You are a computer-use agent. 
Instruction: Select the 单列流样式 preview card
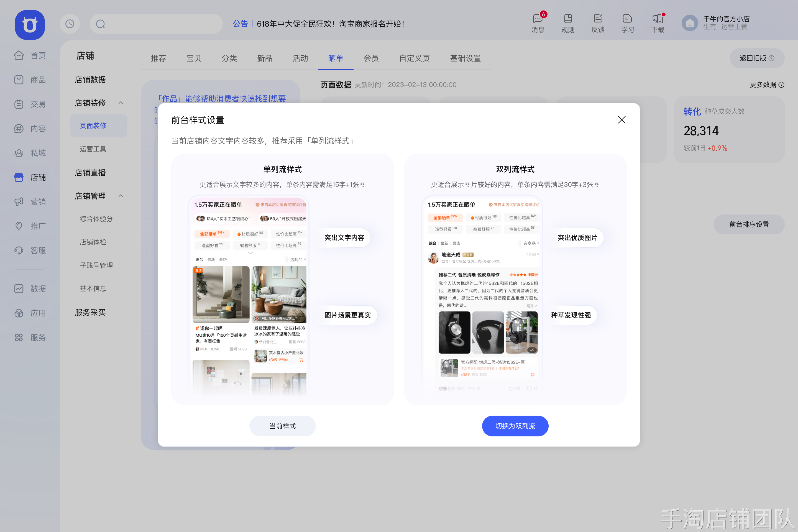[283, 279]
